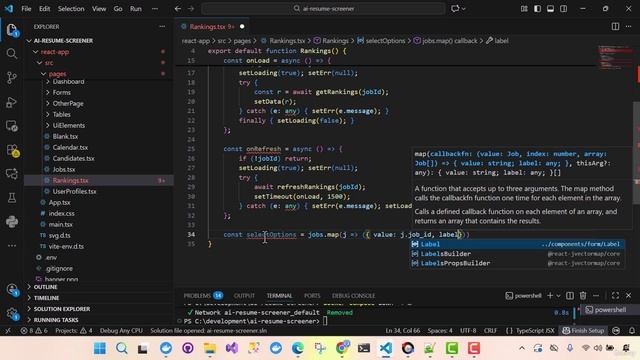
Task: Click the errors and warnings status indicator
Action: [x=34, y=331]
